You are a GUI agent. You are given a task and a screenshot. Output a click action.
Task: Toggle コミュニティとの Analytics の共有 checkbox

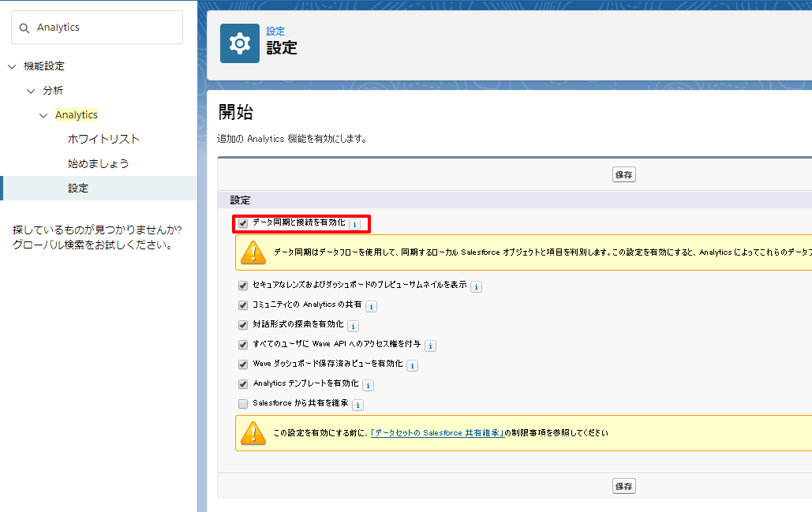pyautogui.click(x=243, y=305)
